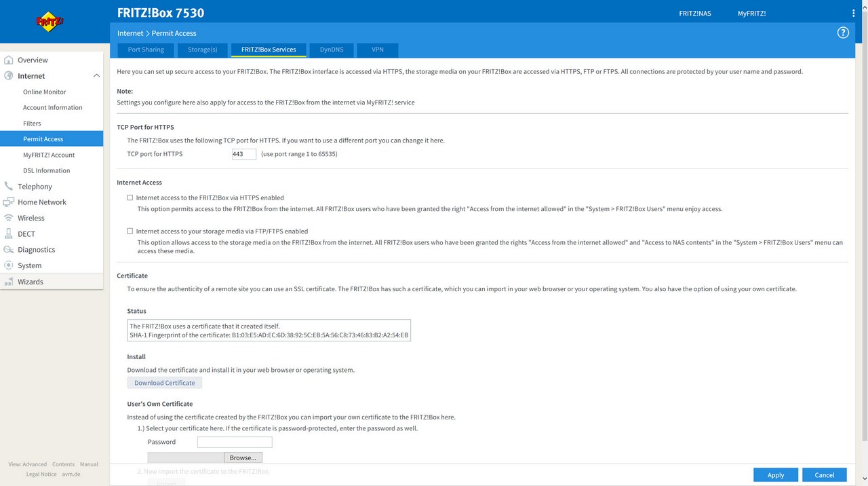Click the System gear icon
This screenshot has width=868, height=486.
coord(9,265)
